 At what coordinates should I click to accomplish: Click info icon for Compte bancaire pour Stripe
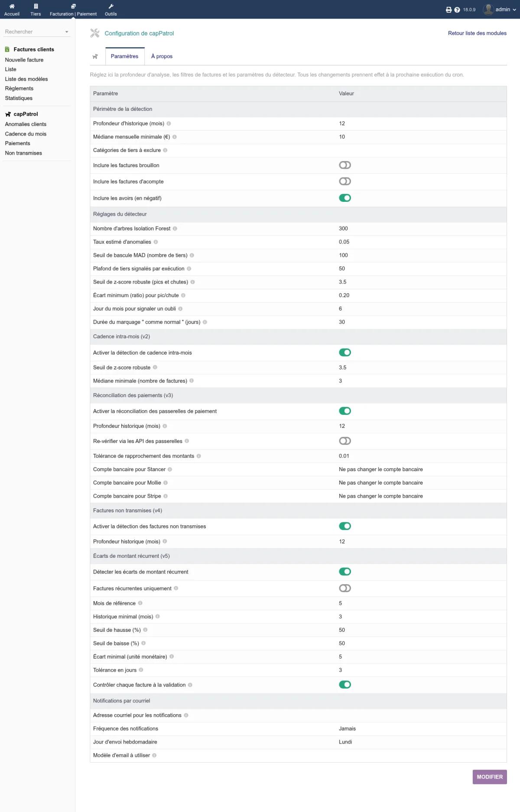click(x=166, y=496)
